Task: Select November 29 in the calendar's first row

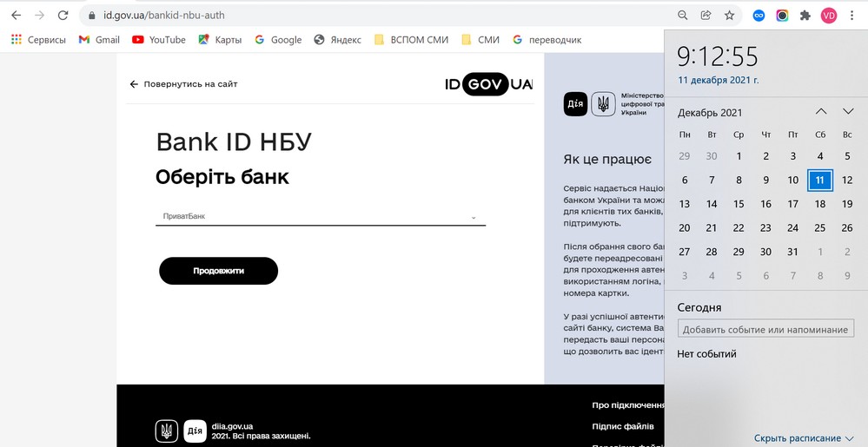Action: [684, 156]
